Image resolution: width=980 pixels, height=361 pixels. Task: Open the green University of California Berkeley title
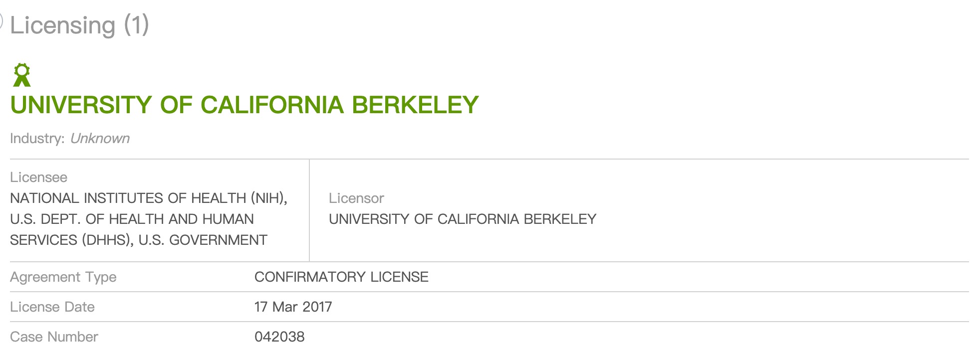coord(244,105)
